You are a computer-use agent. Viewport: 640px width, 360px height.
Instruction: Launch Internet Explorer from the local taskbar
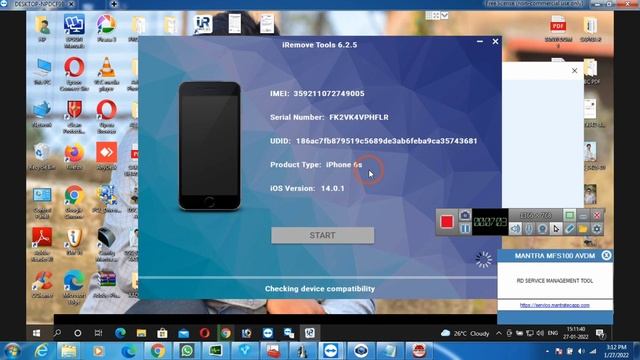click(41, 351)
